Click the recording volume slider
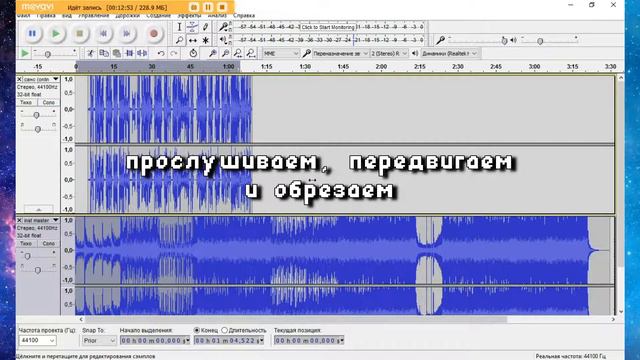This screenshot has height=360, width=640. pyautogui.click(x=478, y=40)
